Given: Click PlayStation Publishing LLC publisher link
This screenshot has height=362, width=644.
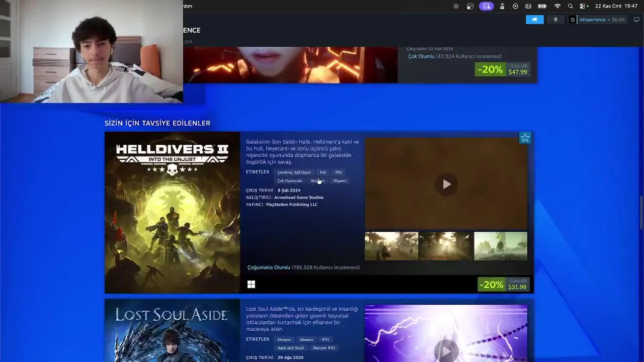Looking at the screenshot, I should pyautogui.click(x=292, y=205).
